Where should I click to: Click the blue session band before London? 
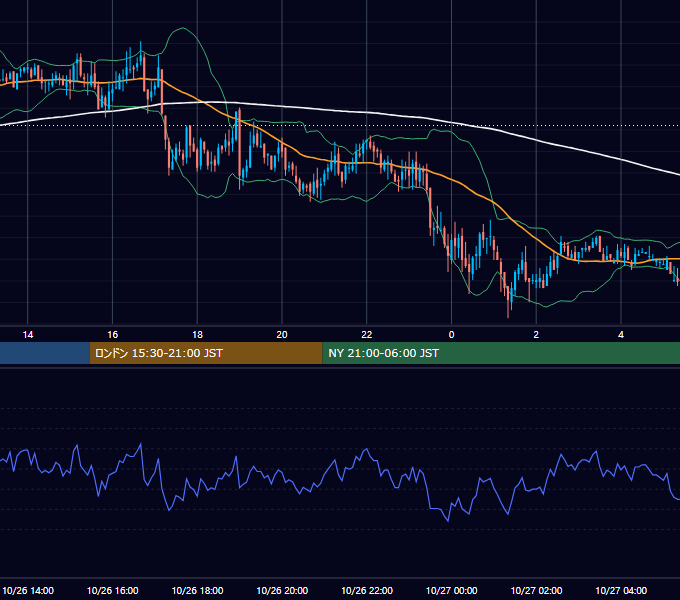tap(45, 353)
